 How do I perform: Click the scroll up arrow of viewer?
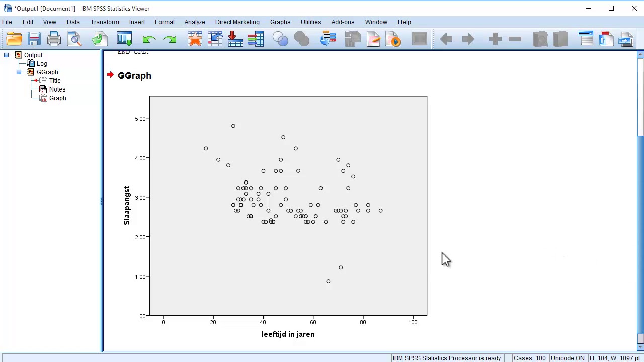[x=640, y=54]
